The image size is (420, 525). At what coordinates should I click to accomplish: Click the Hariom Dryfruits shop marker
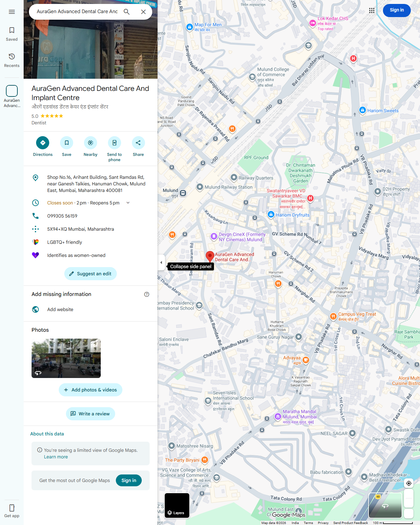click(271, 215)
